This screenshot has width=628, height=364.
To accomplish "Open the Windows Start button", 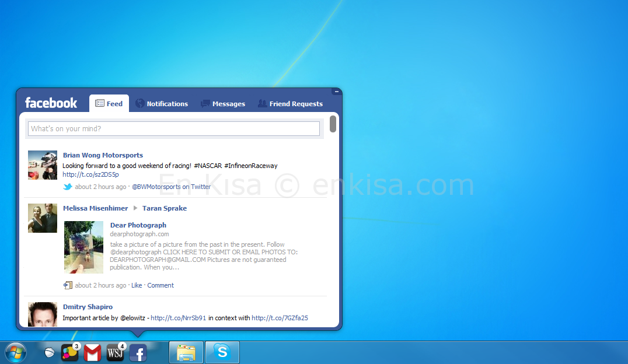I will pos(15,353).
